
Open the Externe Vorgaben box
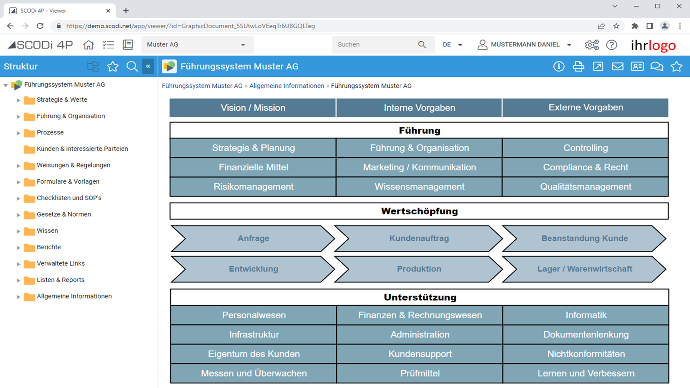586,108
